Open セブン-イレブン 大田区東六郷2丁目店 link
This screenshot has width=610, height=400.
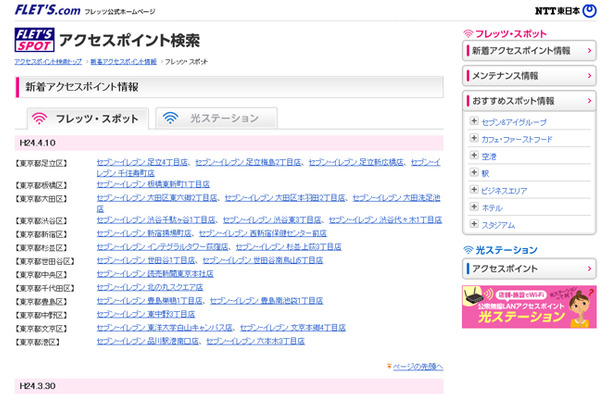157,198
